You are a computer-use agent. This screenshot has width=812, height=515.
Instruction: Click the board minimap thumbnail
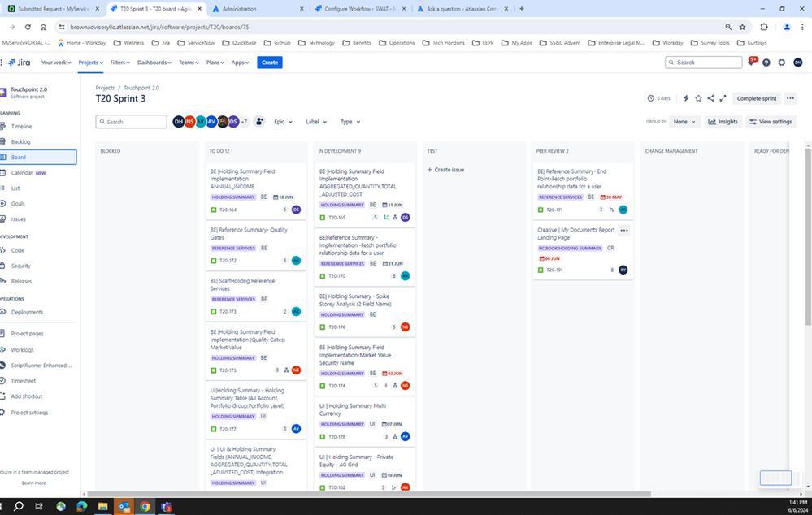775,478
